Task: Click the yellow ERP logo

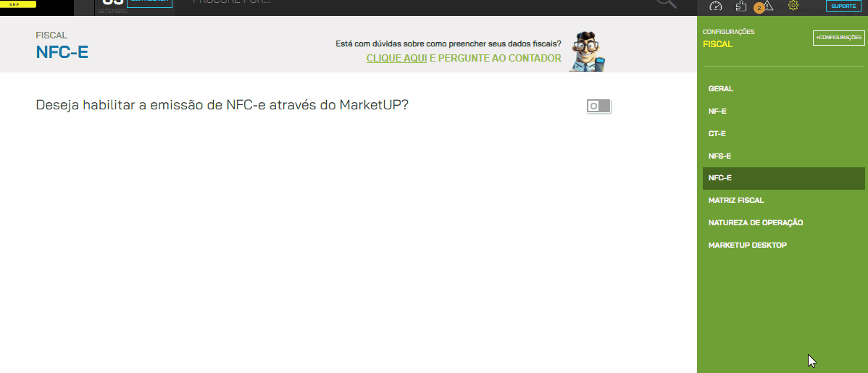Action: pos(18,4)
